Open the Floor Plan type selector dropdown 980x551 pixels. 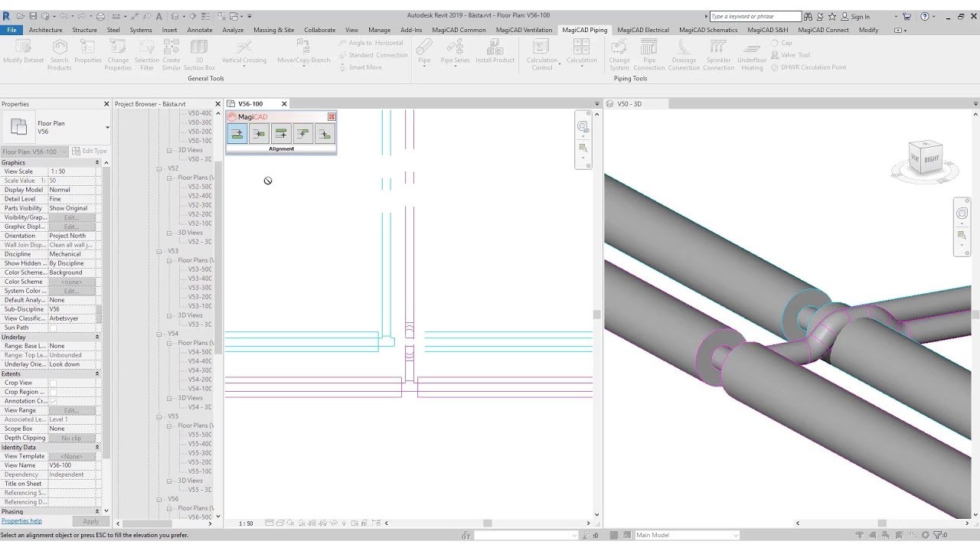(107, 128)
